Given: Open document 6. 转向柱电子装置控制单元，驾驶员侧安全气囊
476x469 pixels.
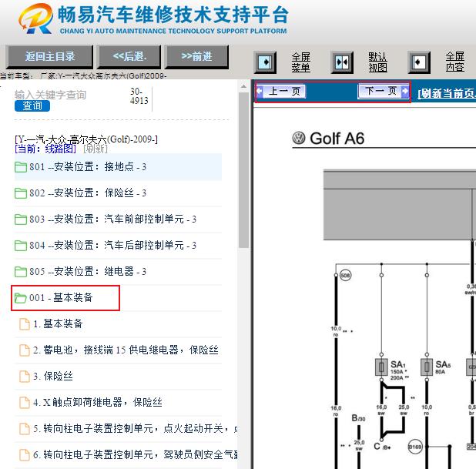Looking at the screenshot, I should [x=135, y=454].
